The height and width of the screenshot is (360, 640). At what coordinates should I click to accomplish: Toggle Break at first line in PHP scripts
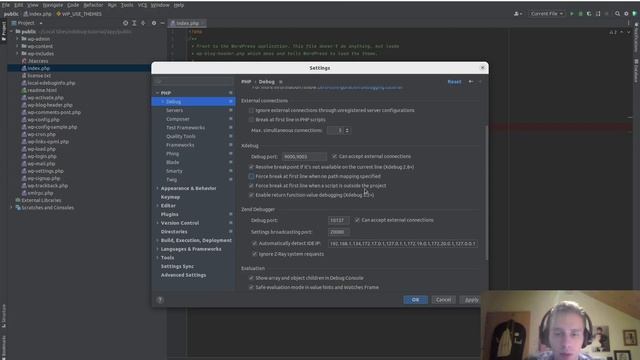(251, 120)
